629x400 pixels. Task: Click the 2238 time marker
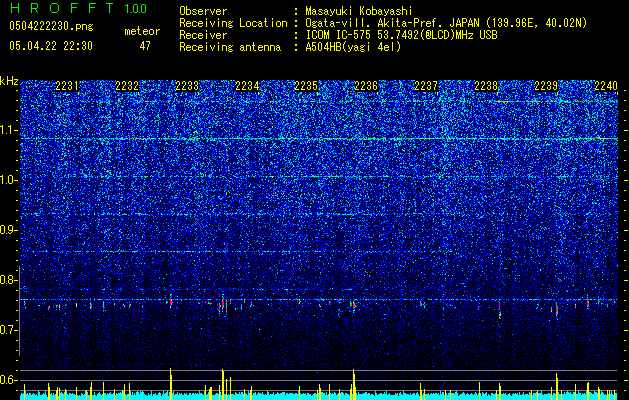point(486,86)
